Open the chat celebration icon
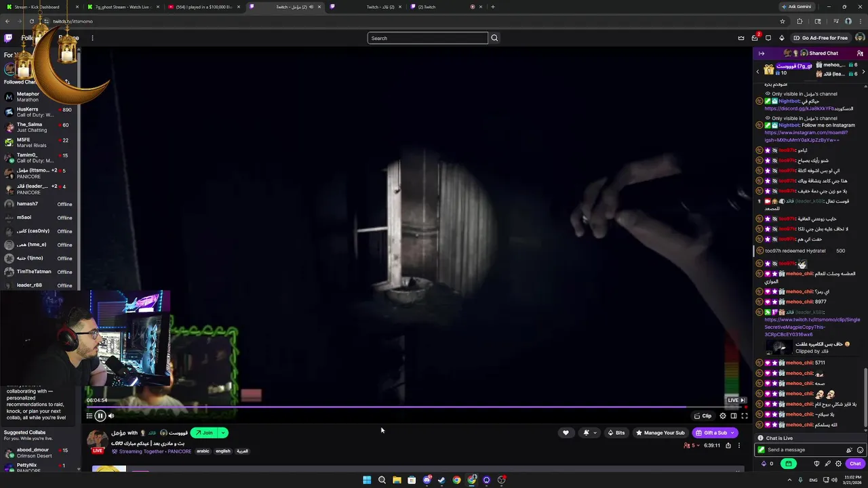This screenshot has height=488, width=868. click(x=849, y=450)
